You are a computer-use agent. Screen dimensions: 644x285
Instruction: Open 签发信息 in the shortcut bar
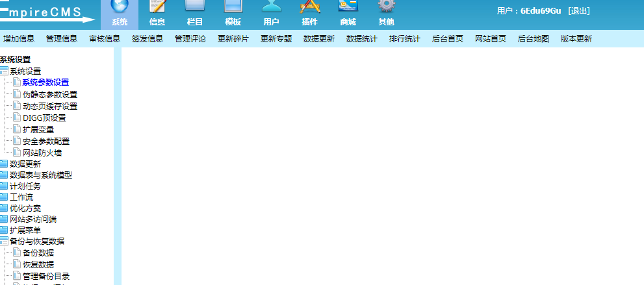[x=148, y=39]
